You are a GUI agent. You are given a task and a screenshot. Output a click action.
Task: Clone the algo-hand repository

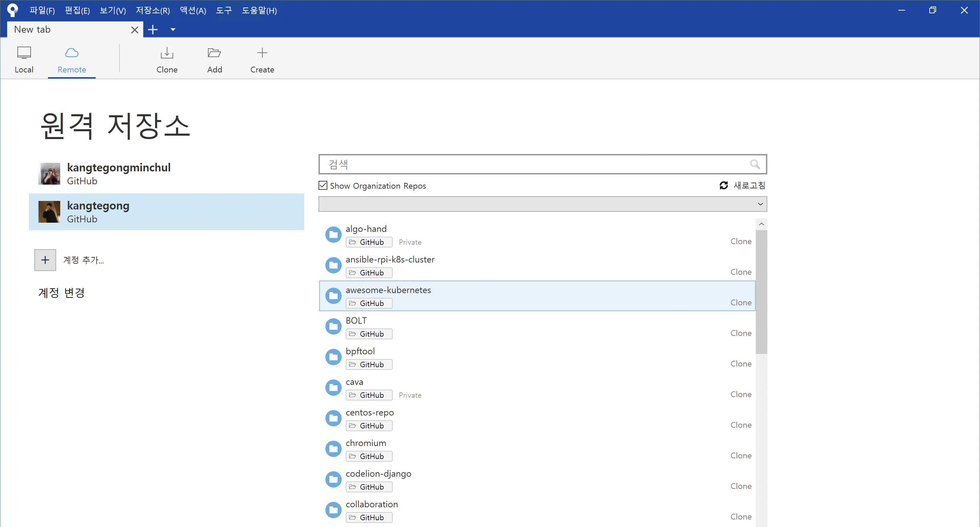[741, 241]
